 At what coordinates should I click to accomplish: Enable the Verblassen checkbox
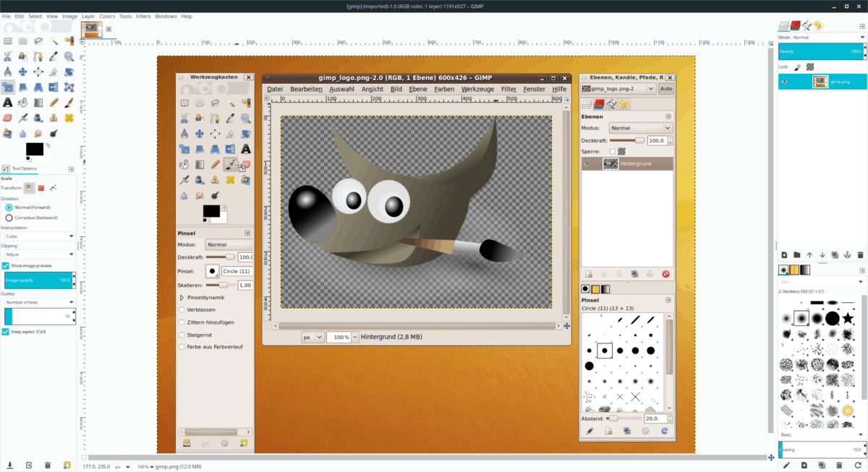tap(182, 309)
